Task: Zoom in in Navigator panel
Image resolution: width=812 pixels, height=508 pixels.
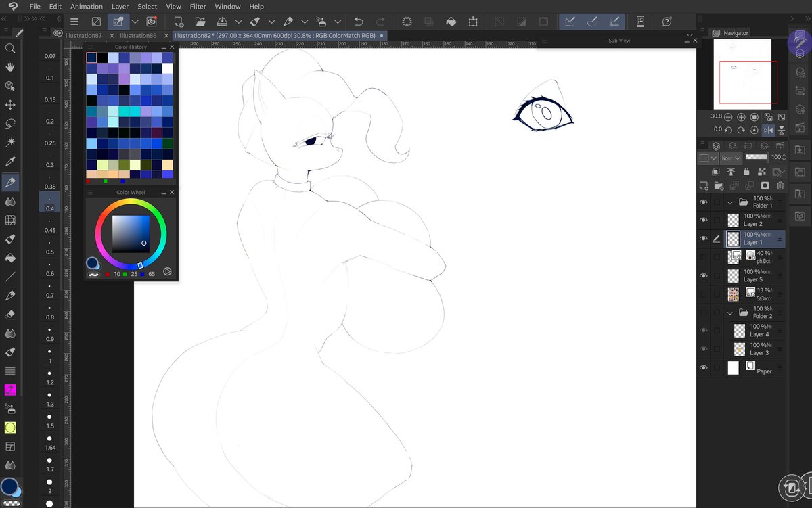Action: coord(741,117)
